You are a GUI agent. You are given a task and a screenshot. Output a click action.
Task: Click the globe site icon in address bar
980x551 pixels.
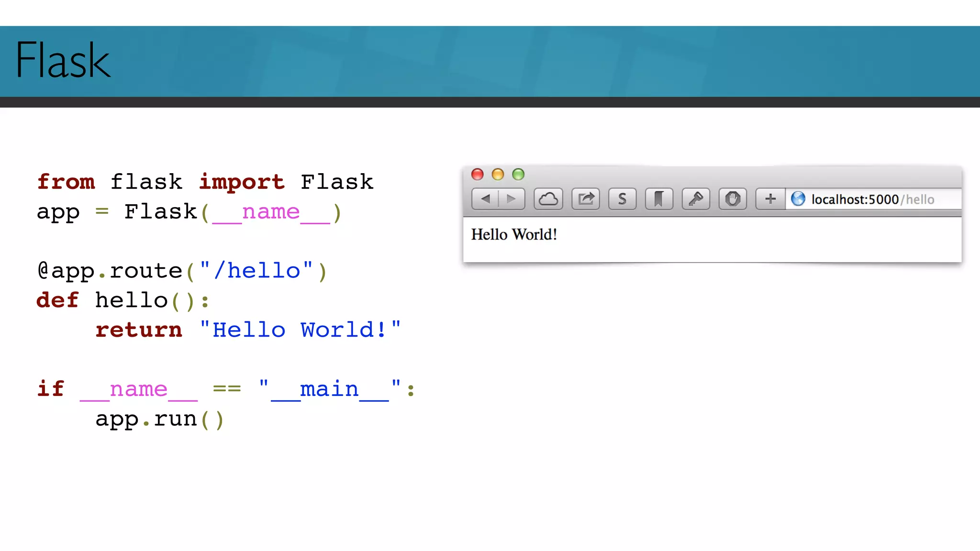798,198
